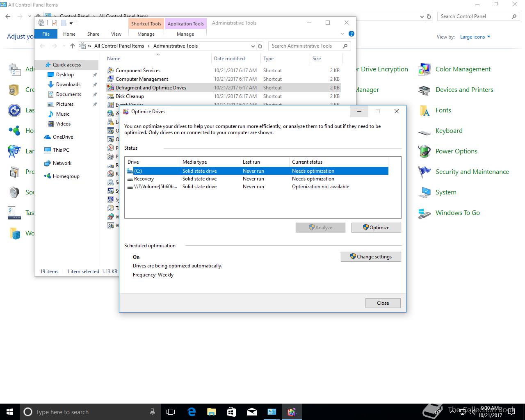This screenshot has width=525, height=420.
Task: Click the Color Management icon
Action: [424, 69]
